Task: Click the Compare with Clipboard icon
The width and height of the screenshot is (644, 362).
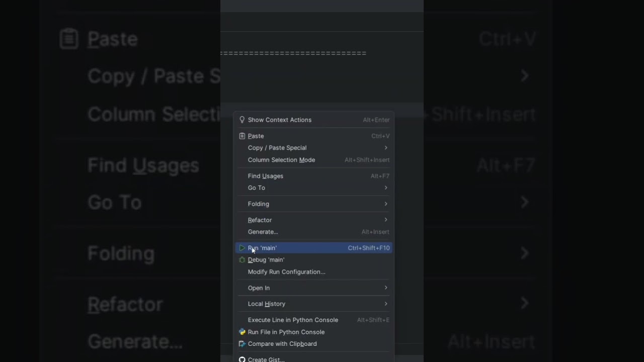Action: point(242,344)
